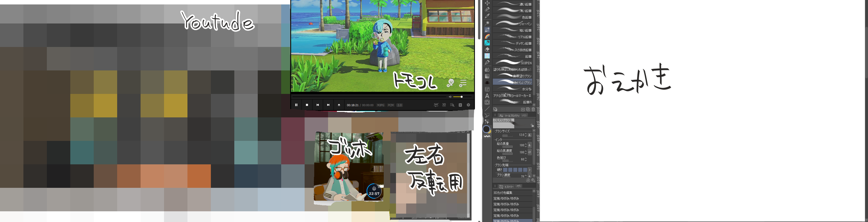Mute the media player speaker icon
The image size is (868, 222).
(x=450, y=97)
